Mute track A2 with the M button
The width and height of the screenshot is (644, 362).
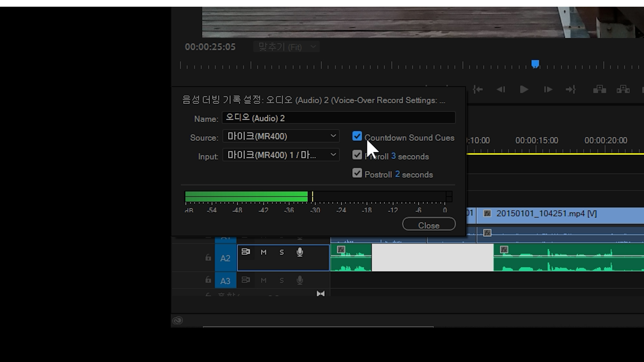(264, 252)
